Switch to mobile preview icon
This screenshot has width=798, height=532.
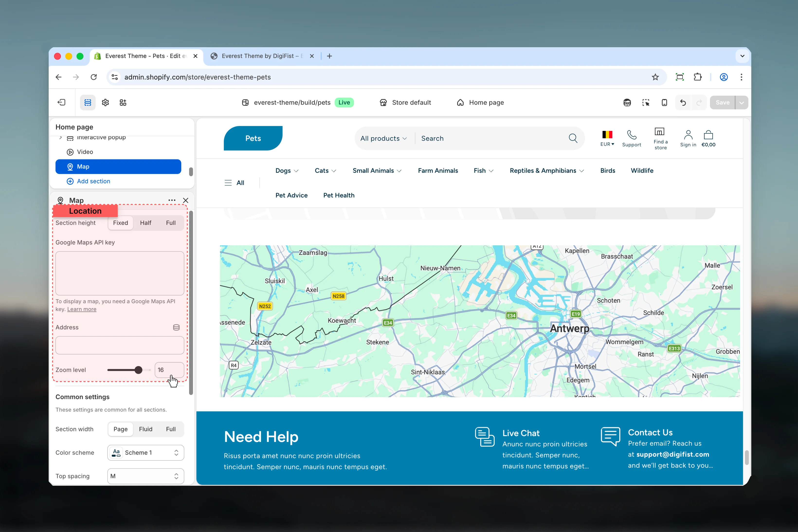click(x=664, y=102)
